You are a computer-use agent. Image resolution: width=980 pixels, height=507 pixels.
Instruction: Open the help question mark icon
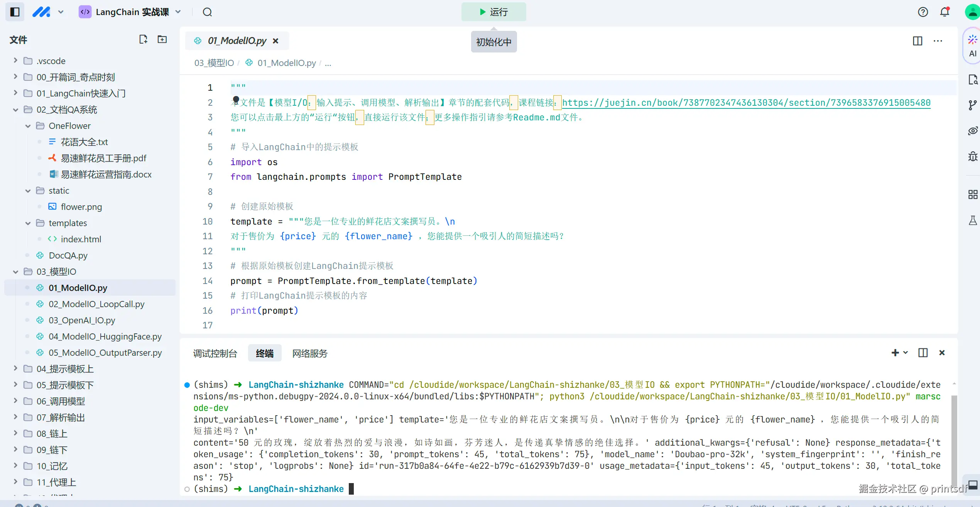(923, 12)
